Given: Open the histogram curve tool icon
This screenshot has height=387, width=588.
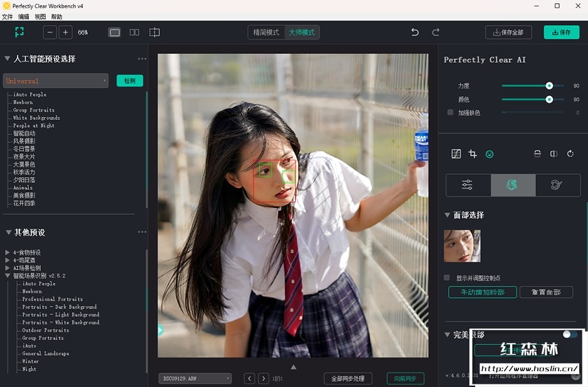Looking at the screenshot, I should click(x=456, y=154).
